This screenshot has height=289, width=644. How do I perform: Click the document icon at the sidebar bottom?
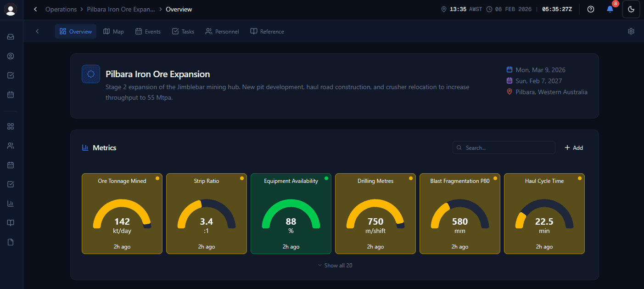point(10,242)
